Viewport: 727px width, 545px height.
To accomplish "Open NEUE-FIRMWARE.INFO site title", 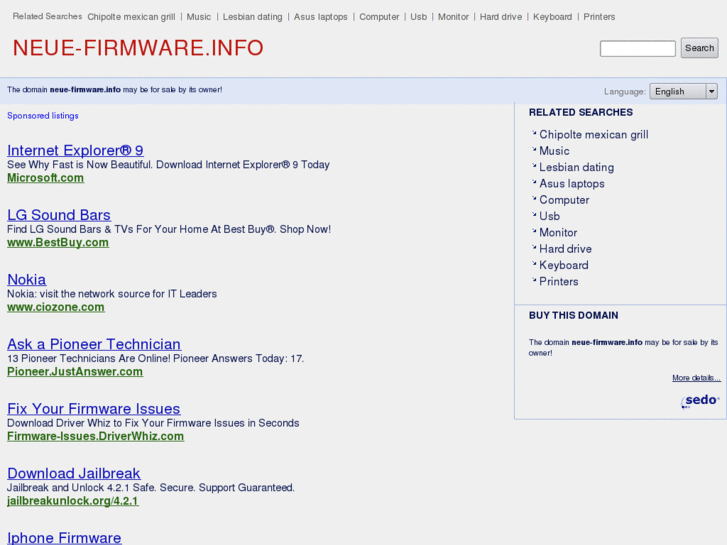I will 138,48.
